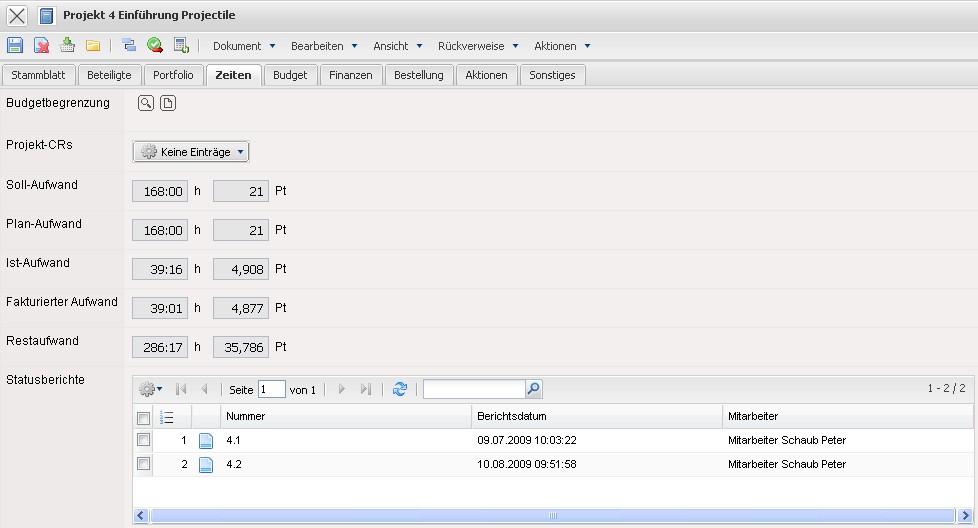978x528 pixels.
Task: Switch to the Budget tab
Action: tap(290, 75)
